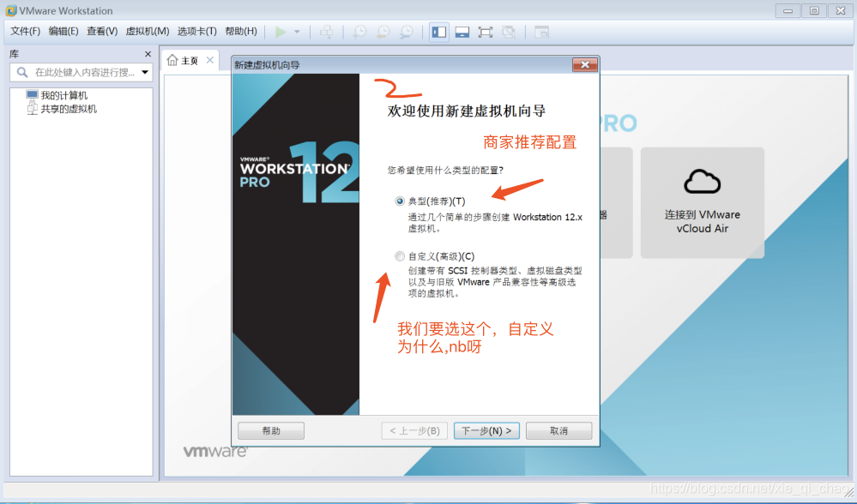The width and height of the screenshot is (857, 504).
Task: Open the 虚拟机(M) menu
Action: (x=148, y=31)
